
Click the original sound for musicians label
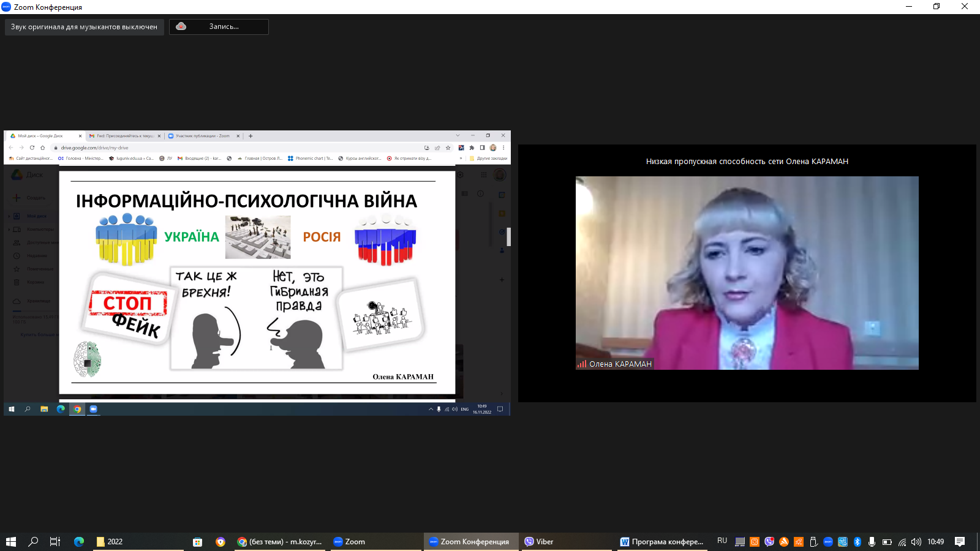[x=84, y=27]
